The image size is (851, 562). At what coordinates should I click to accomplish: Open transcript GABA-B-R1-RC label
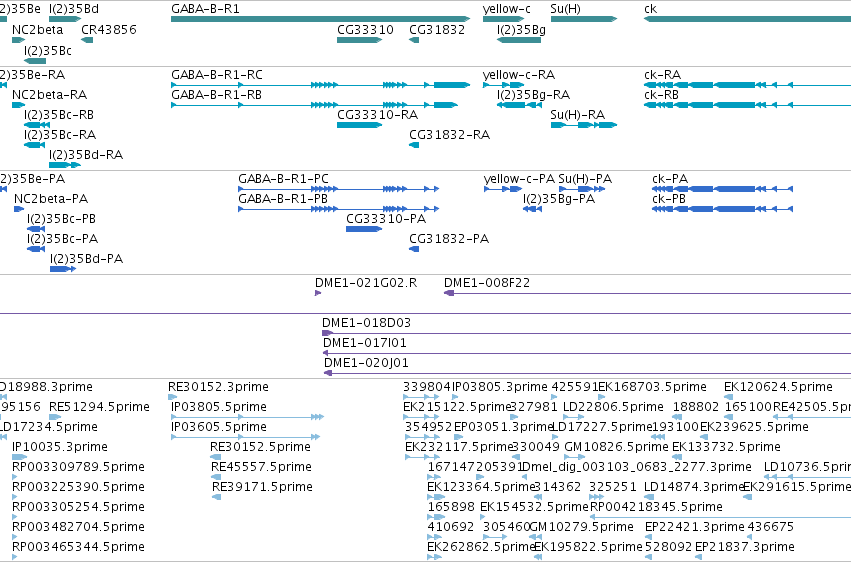coord(217,75)
